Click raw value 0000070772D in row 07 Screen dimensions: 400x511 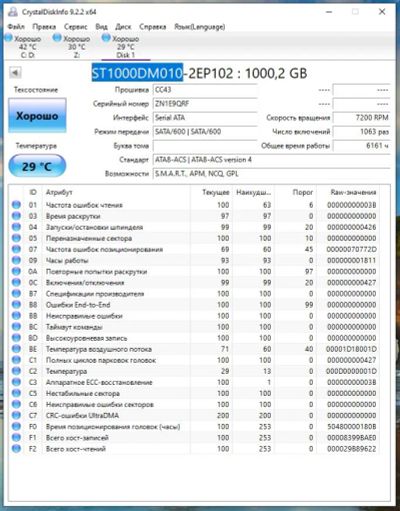[351, 249]
